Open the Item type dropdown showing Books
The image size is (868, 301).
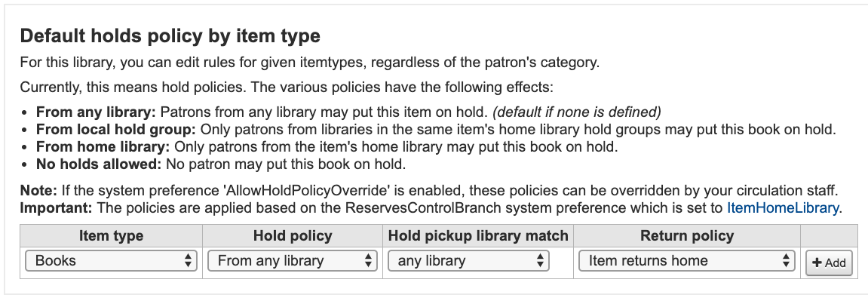click(x=112, y=261)
